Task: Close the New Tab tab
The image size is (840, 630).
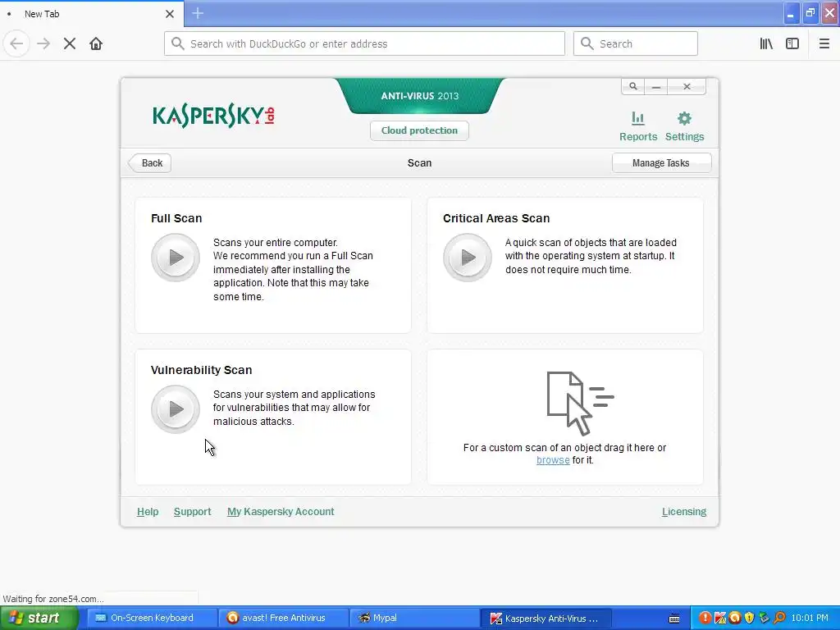Action: 169,14
